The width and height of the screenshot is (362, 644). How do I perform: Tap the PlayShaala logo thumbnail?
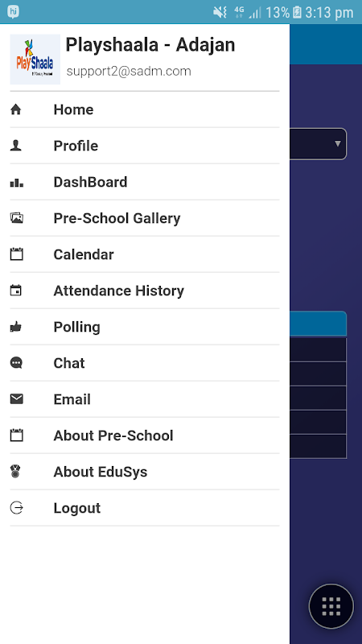pyautogui.click(x=35, y=59)
